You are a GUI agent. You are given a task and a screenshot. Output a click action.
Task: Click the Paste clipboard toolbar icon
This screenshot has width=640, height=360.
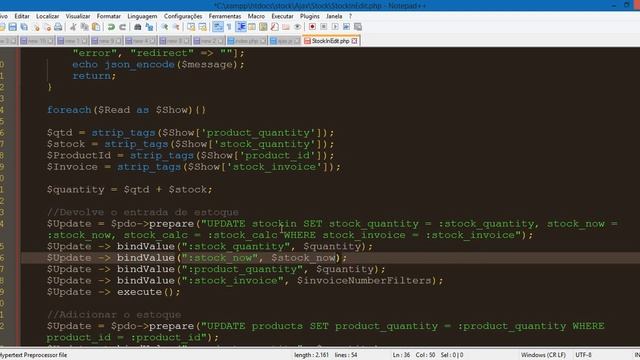(x=96, y=27)
